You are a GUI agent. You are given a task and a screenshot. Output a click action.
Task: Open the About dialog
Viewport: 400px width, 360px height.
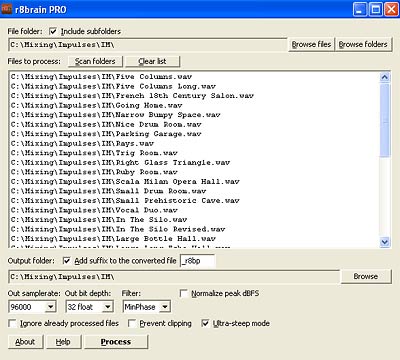click(x=25, y=342)
